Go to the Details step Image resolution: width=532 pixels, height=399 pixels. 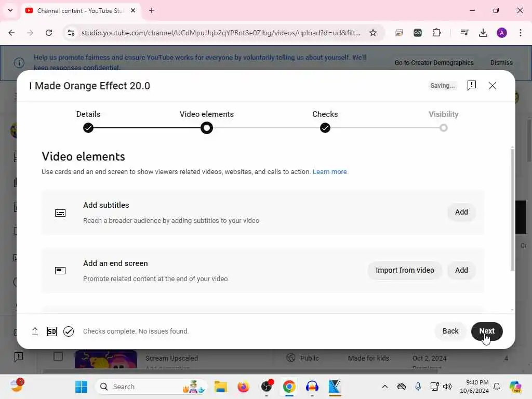point(88,128)
